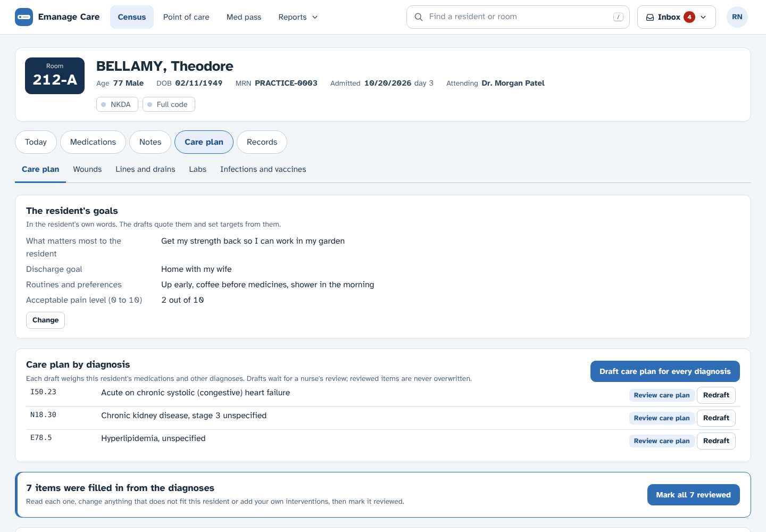The height and width of the screenshot is (532, 766).
Task: Click in the Find a resident search field
Action: point(518,17)
